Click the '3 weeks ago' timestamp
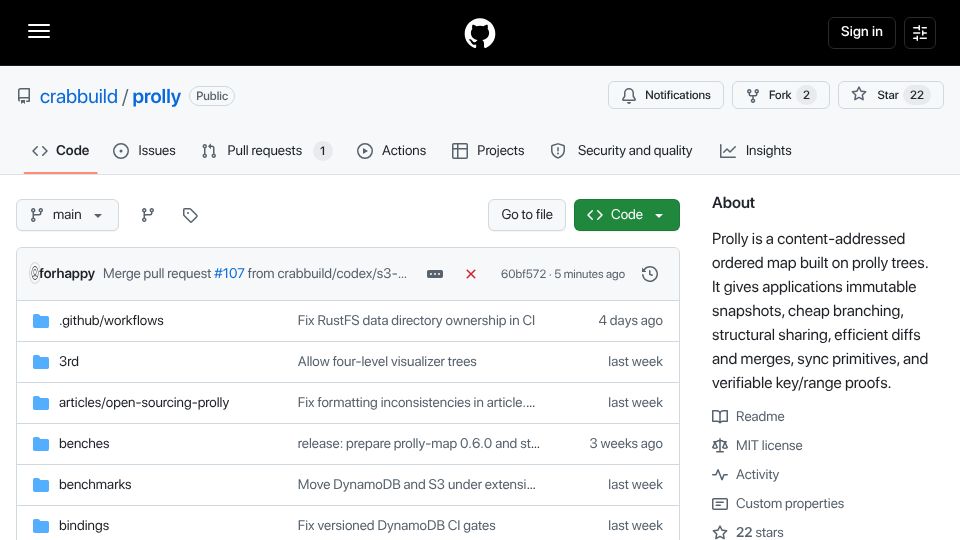960x540 pixels. coord(626,444)
